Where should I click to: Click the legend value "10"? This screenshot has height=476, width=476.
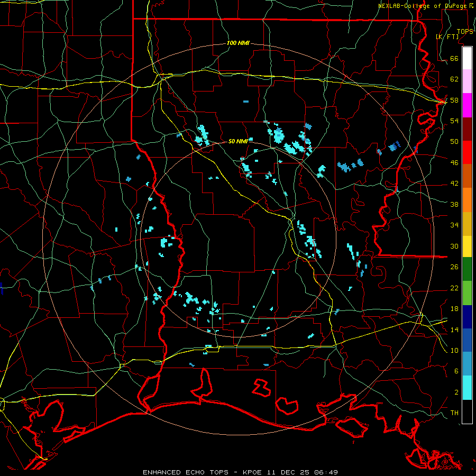(454, 350)
